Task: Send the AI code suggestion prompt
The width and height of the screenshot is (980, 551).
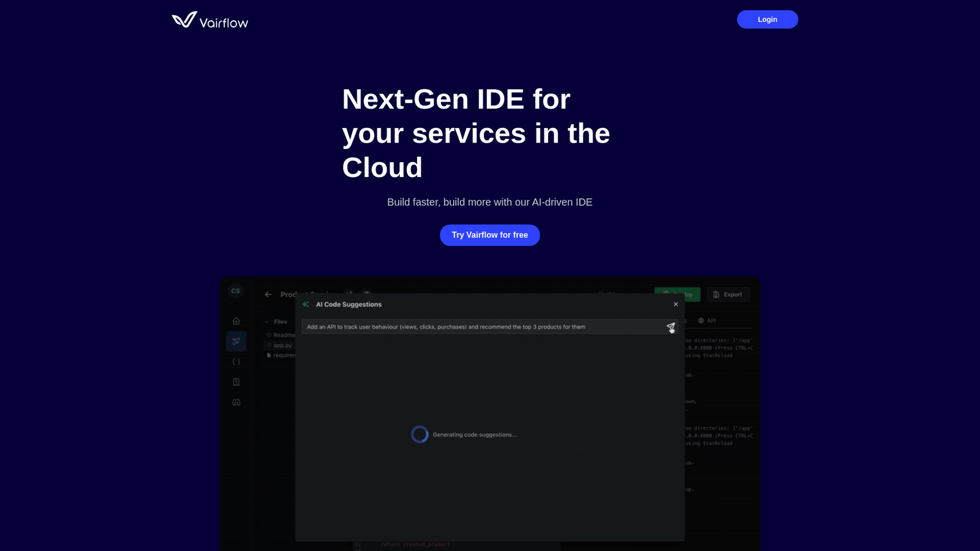Action: (671, 328)
